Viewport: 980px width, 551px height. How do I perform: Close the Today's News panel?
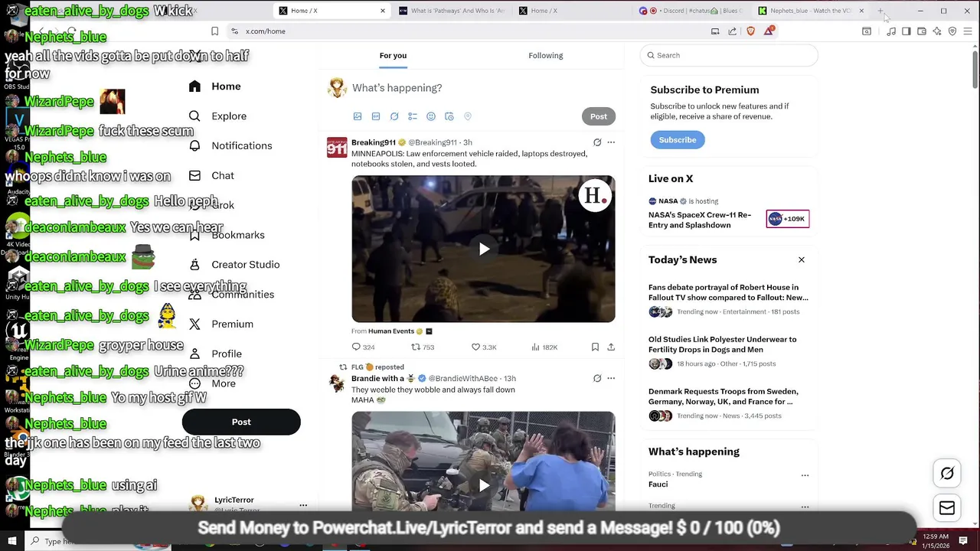802,260
